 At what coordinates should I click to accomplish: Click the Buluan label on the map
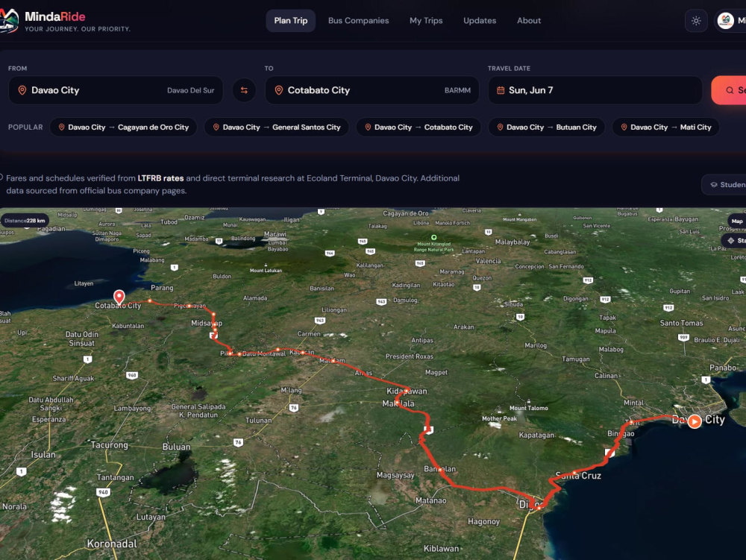click(x=176, y=447)
